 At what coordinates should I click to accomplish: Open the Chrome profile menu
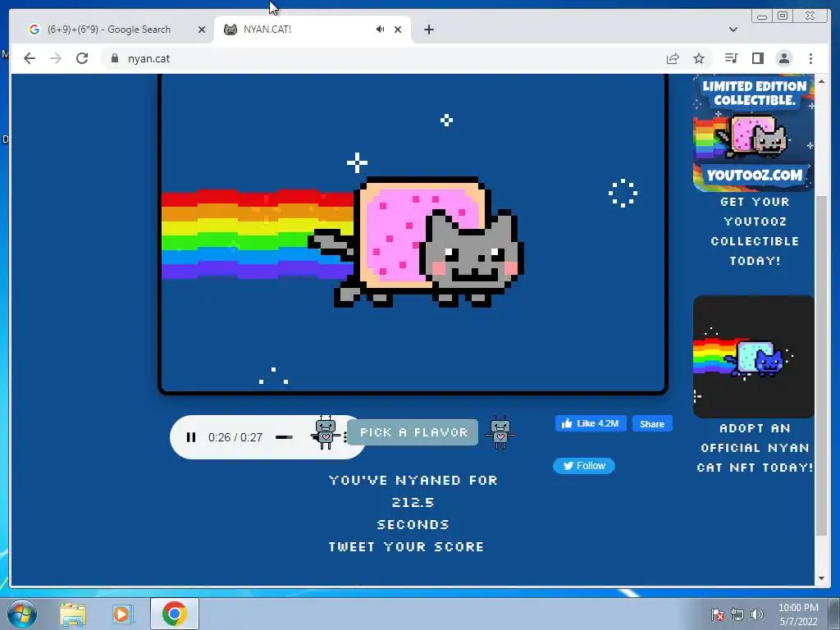(784, 58)
